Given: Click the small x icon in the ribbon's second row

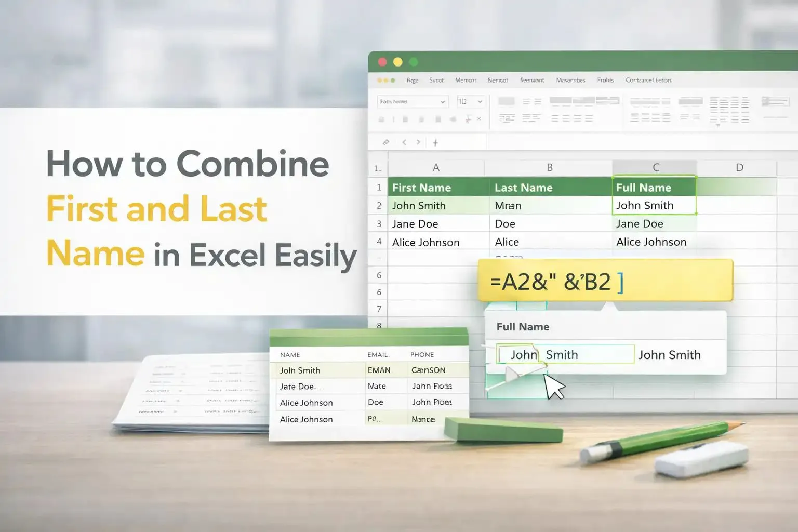Looking at the screenshot, I should [x=479, y=119].
